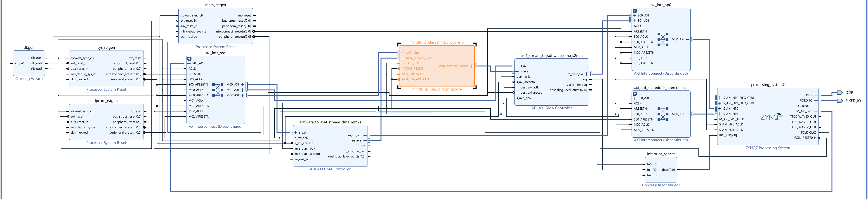Expand S00_AXI interface on axi_intc_reg
Screen dimensions: 868x199
coord(189,63)
